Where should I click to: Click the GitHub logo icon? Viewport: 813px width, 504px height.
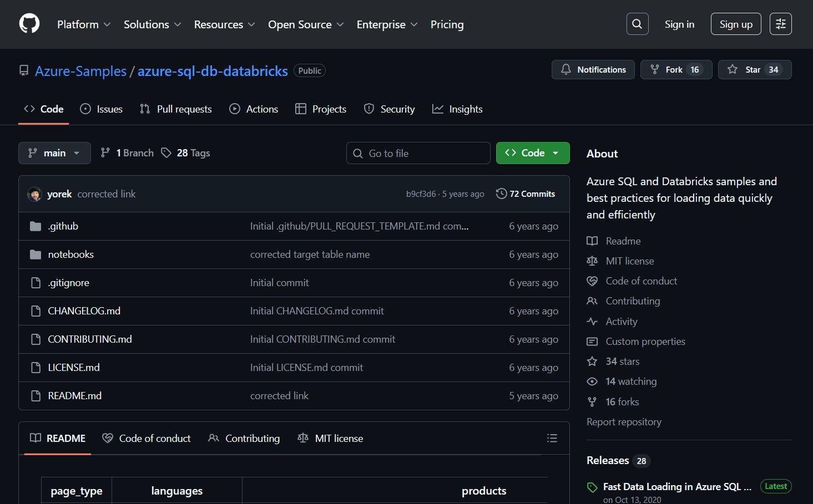point(29,24)
